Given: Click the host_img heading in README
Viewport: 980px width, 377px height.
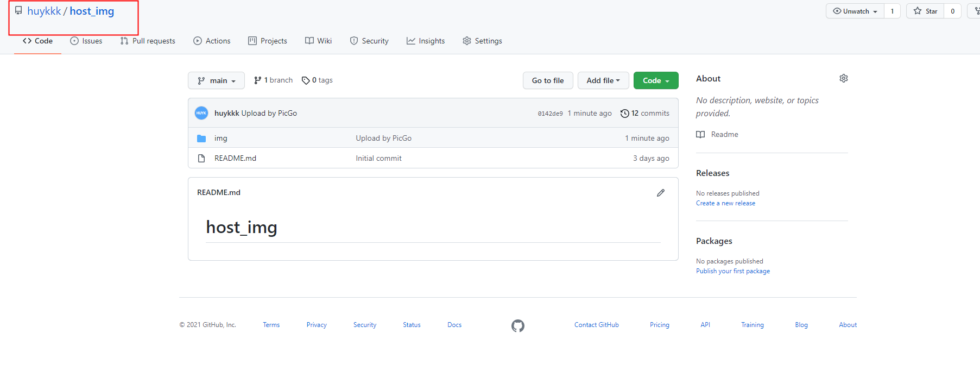Looking at the screenshot, I should [242, 227].
